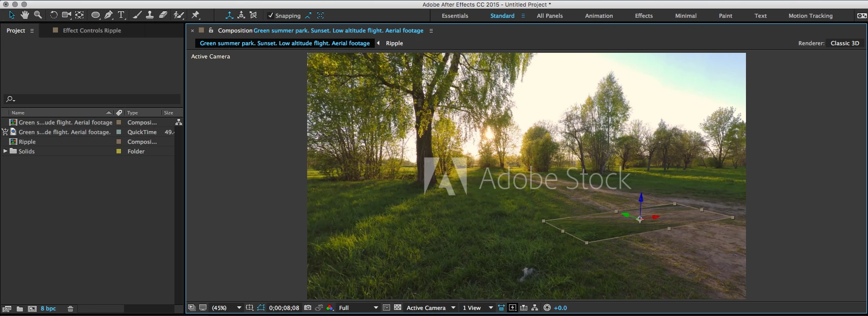Click the QuickTime footage label color swatch

point(118,132)
